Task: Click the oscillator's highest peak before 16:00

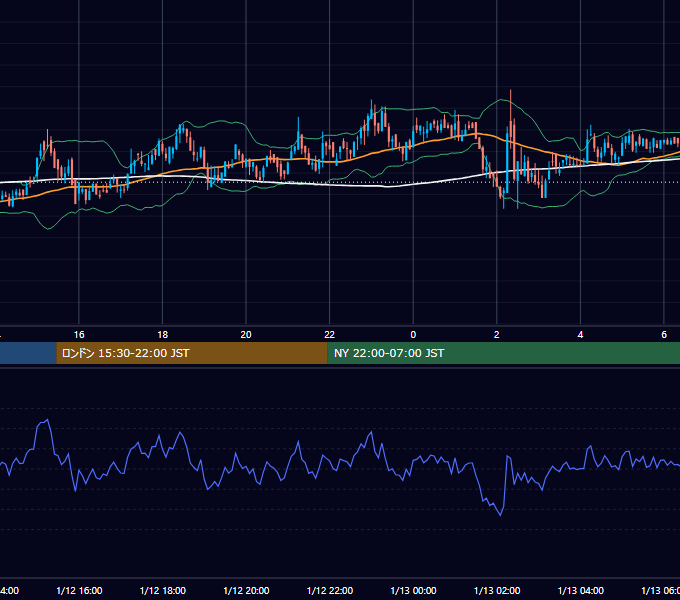Action: 47,420
